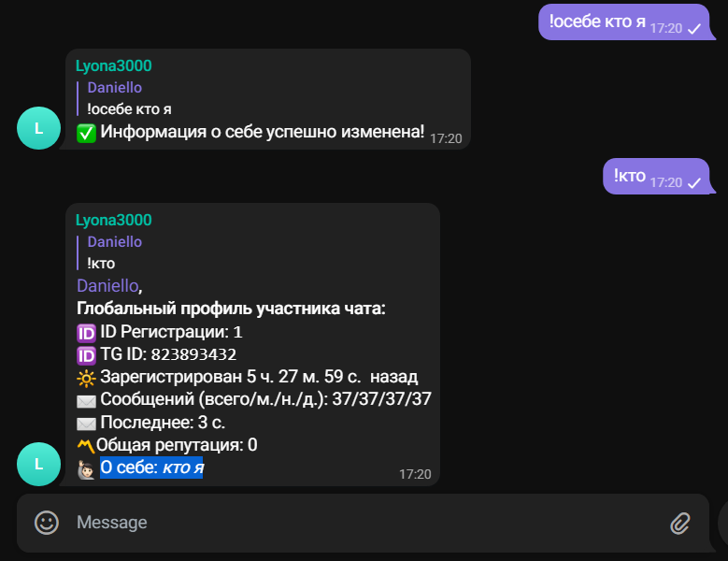Click the paperclip attach file icon
This screenshot has width=728, height=561.
(680, 523)
